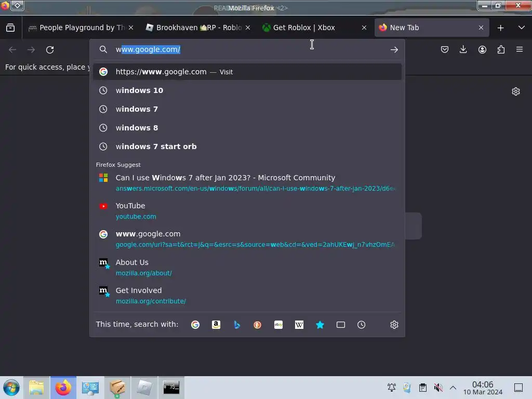
Task: Select the New Tab tab
Action: 432,28
